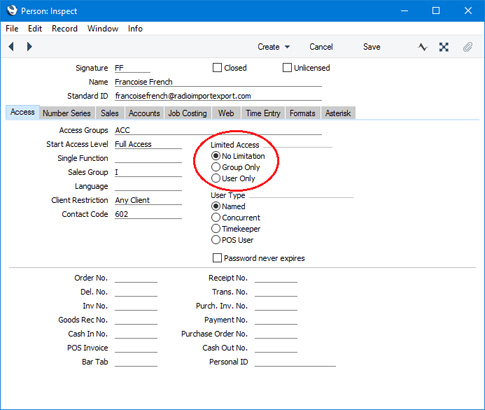Select Group Only limited access
This screenshot has height=410, width=485.
[x=216, y=167]
